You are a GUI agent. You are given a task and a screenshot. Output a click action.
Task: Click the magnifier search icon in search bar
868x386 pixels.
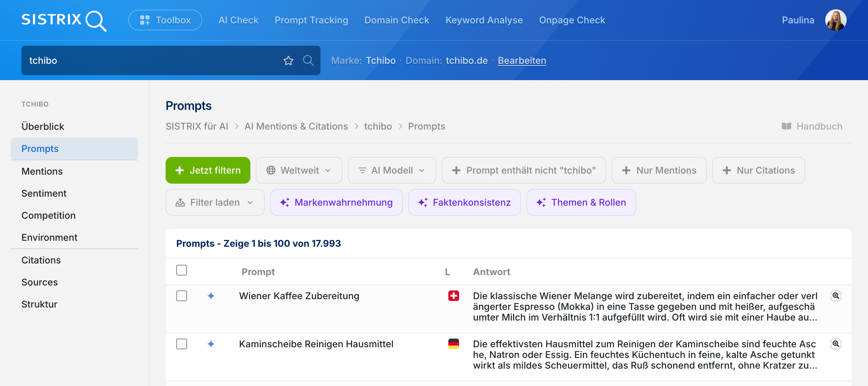[x=308, y=61]
